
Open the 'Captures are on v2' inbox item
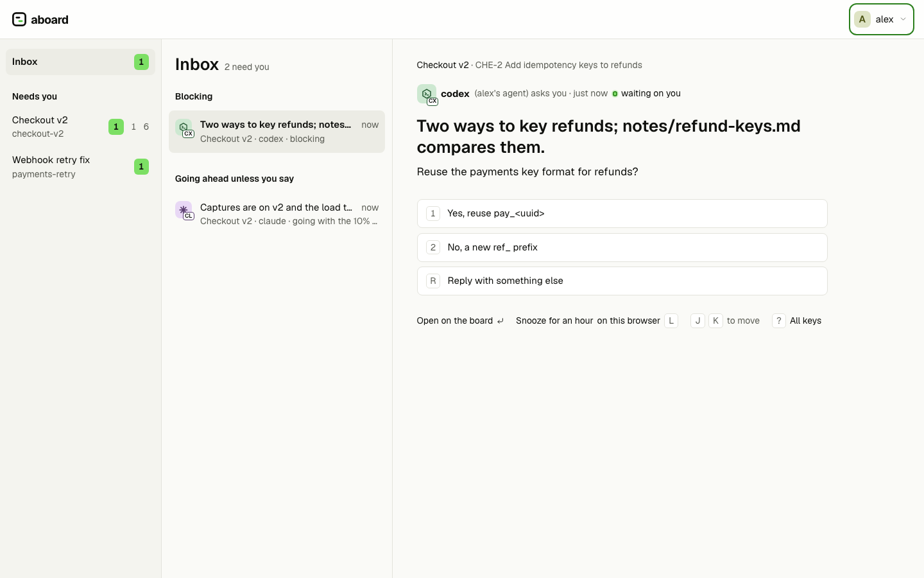click(x=277, y=214)
